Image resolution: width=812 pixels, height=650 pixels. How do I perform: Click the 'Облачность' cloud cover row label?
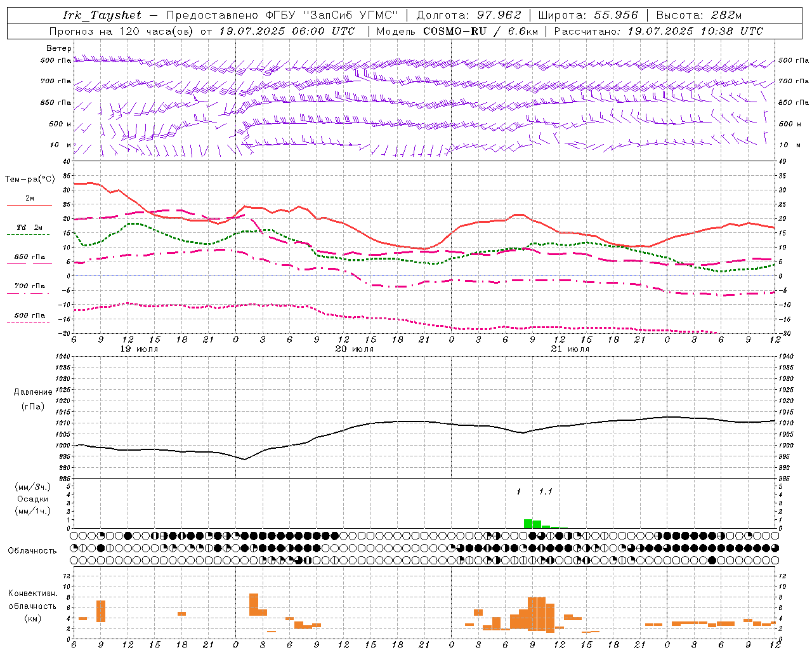(x=32, y=550)
